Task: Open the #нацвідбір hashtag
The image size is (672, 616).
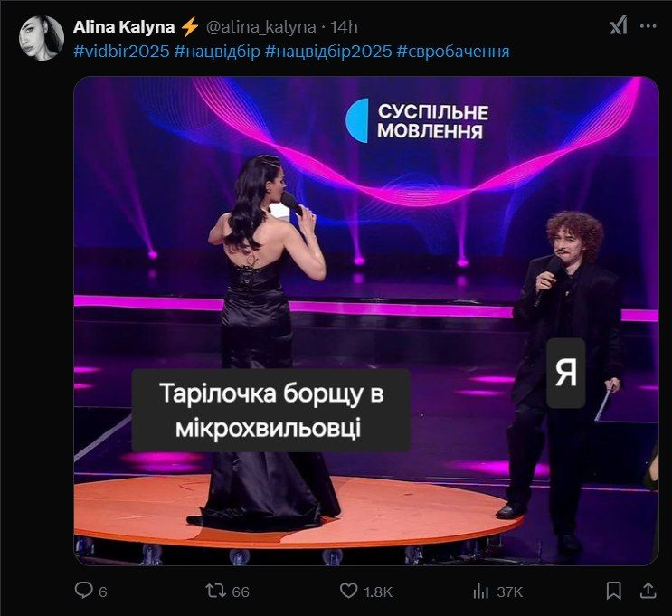Action: tap(216, 52)
